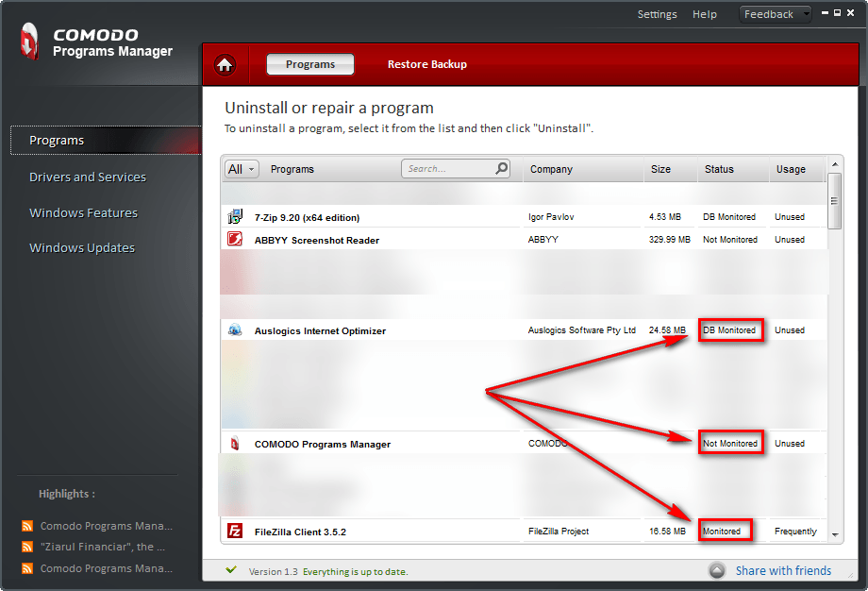Select 7-Zip 9.20 (x64 edition) row

(524, 216)
